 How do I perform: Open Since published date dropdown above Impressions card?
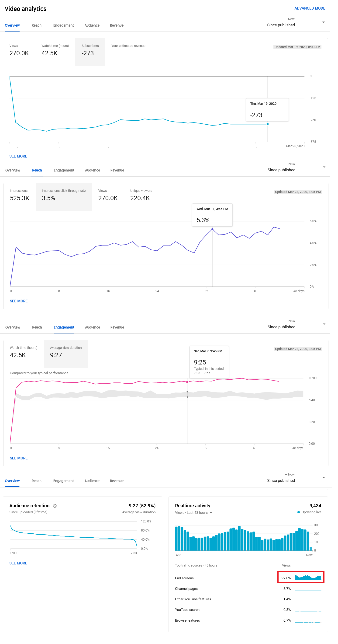pos(296,168)
